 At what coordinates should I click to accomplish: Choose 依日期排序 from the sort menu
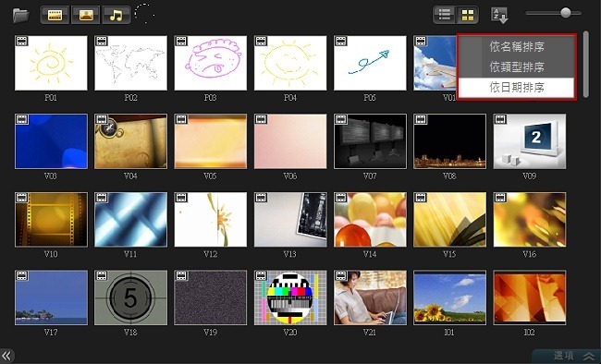point(516,88)
